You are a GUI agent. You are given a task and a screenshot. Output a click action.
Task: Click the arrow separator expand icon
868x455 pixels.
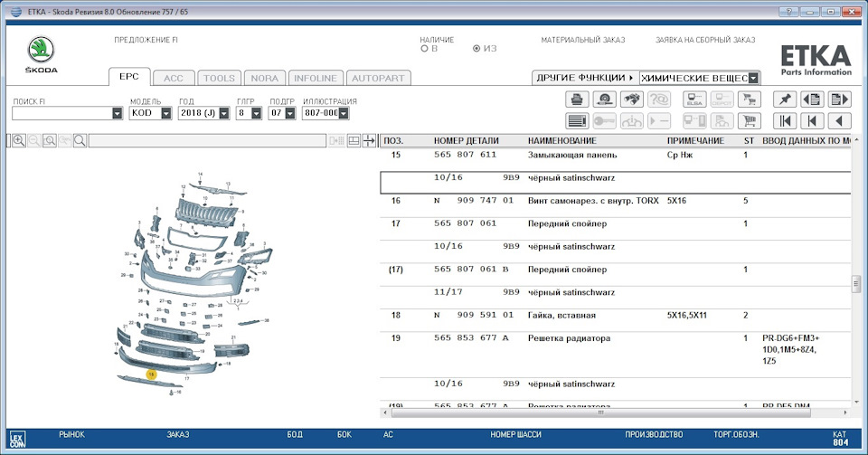(x=369, y=140)
